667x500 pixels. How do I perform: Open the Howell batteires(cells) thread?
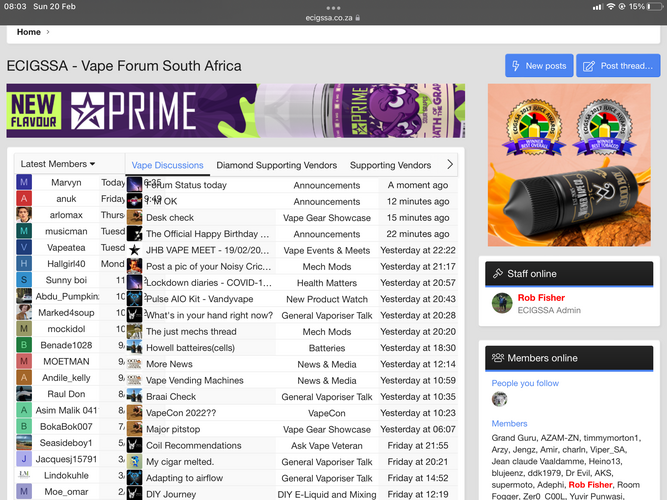point(190,348)
